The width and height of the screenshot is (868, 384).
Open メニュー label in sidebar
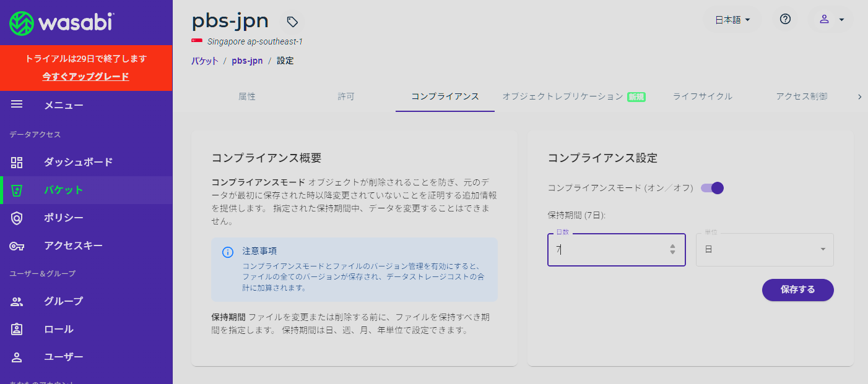click(63, 105)
